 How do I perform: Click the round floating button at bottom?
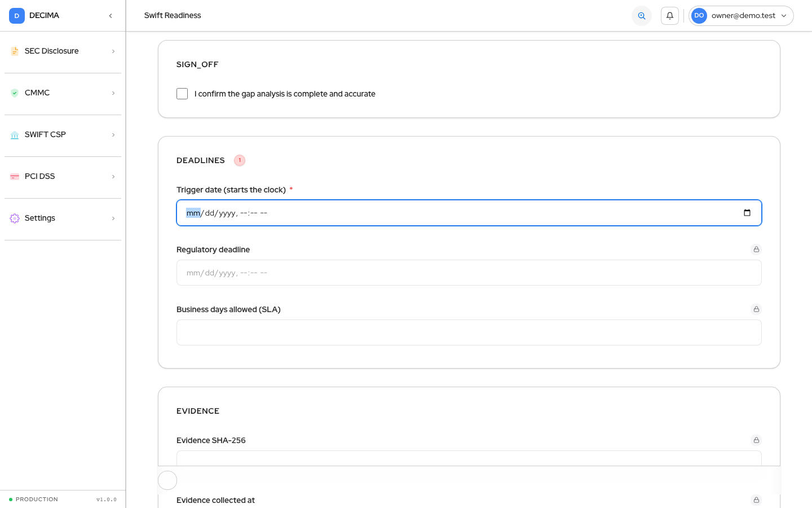[167, 480]
